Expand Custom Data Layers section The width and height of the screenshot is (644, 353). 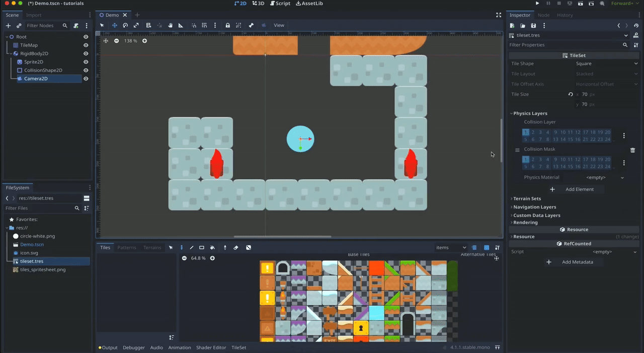pos(536,215)
